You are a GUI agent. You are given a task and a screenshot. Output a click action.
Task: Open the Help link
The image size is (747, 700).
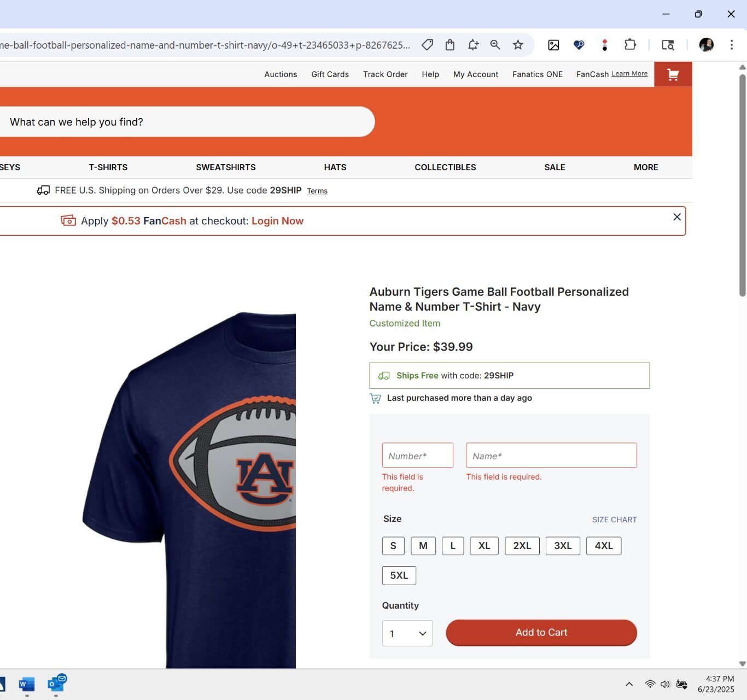[430, 74]
